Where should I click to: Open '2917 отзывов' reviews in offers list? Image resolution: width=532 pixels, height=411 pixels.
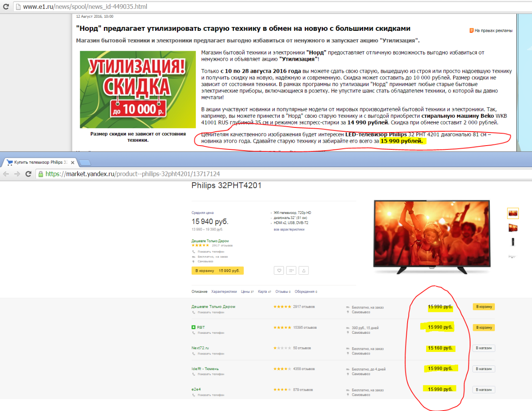[304, 307]
